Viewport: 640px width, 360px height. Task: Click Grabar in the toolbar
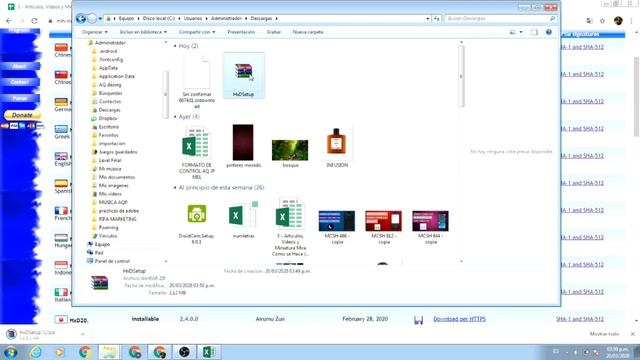coord(273,32)
